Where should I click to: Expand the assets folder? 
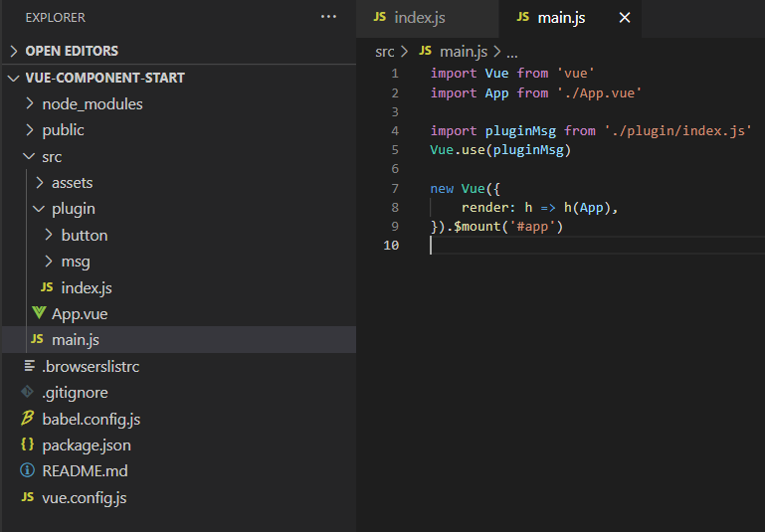pos(179,183)
